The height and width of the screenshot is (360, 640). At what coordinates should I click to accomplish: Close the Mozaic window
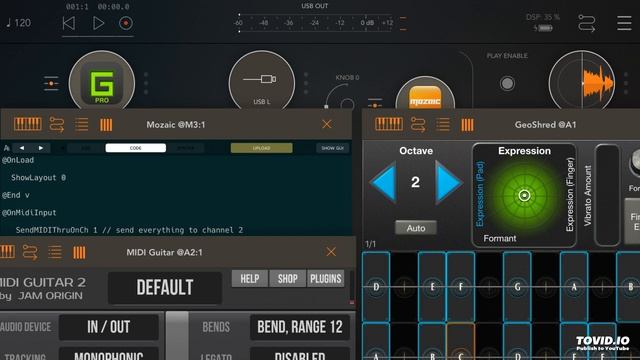pyautogui.click(x=327, y=124)
